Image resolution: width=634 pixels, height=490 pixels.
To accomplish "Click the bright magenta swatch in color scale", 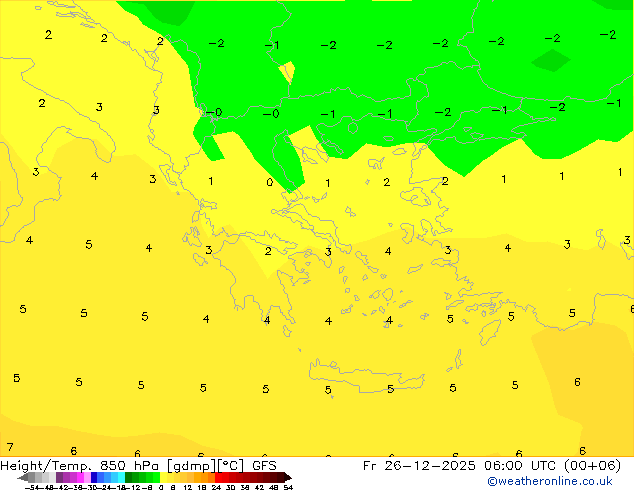I will point(80,477).
